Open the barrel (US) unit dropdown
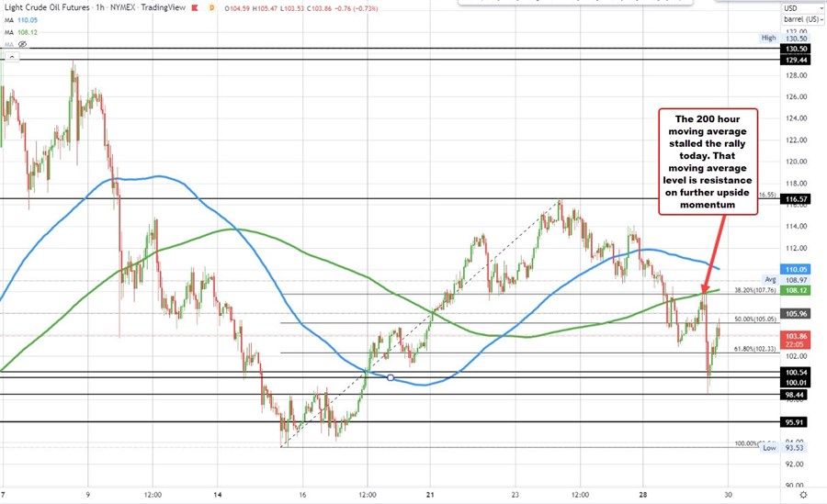827x504 pixels. tap(802, 19)
